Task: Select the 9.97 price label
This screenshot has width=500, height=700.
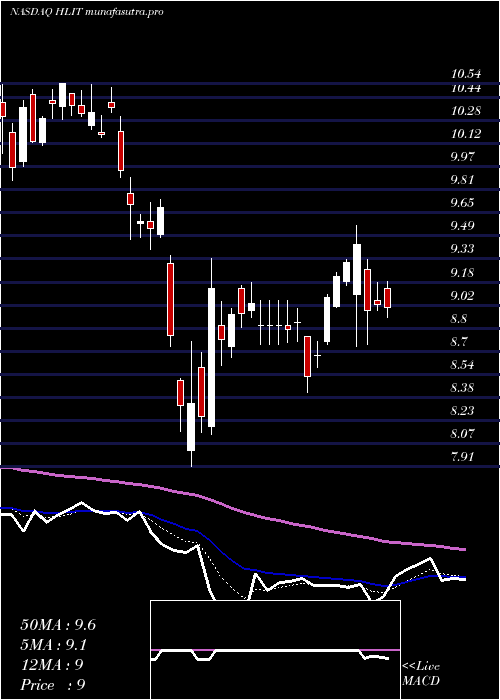Action: pos(462,157)
